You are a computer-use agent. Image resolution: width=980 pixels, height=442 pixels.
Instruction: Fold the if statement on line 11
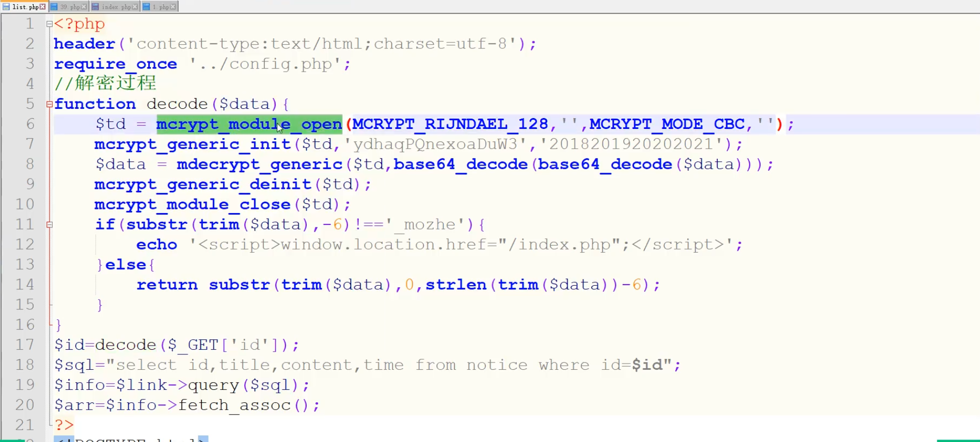pyautogui.click(x=50, y=224)
